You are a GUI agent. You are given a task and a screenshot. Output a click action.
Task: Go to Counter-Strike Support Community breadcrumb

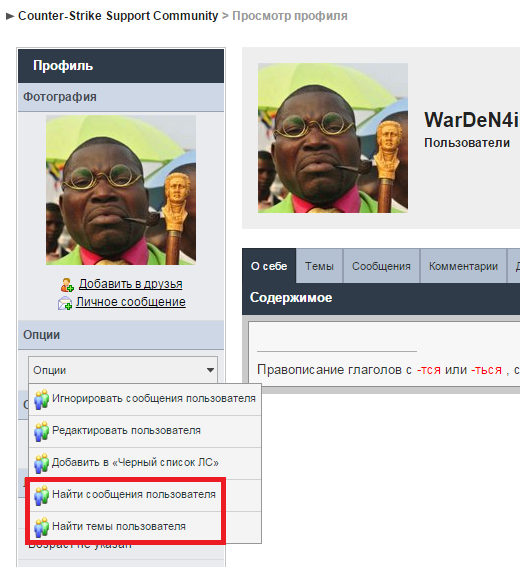118,16
